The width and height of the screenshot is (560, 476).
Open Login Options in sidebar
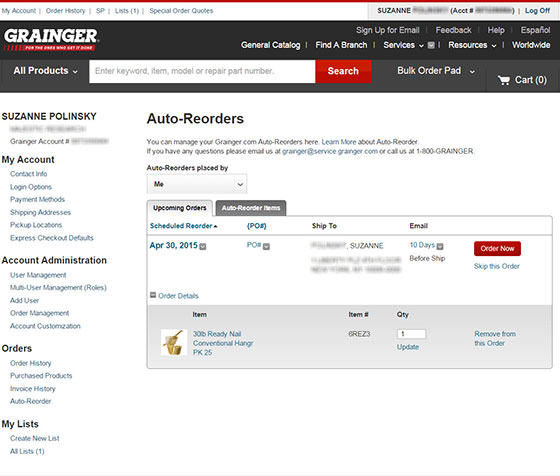(31, 187)
